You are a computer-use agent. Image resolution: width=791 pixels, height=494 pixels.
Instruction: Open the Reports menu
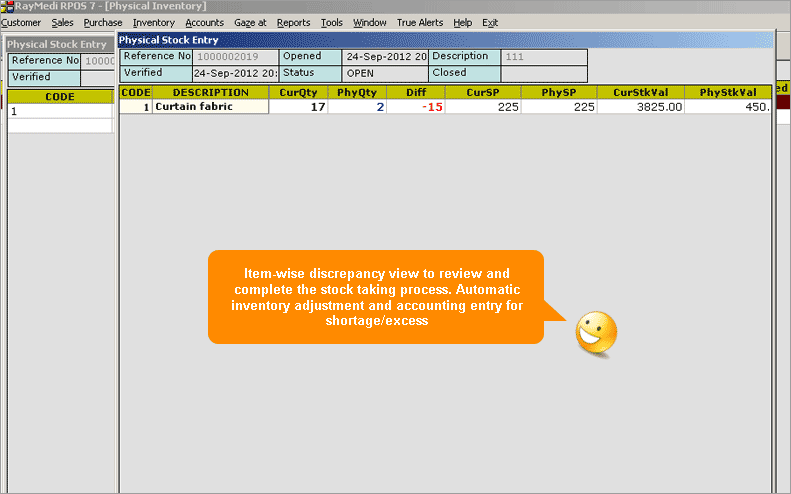click(293, 22)
